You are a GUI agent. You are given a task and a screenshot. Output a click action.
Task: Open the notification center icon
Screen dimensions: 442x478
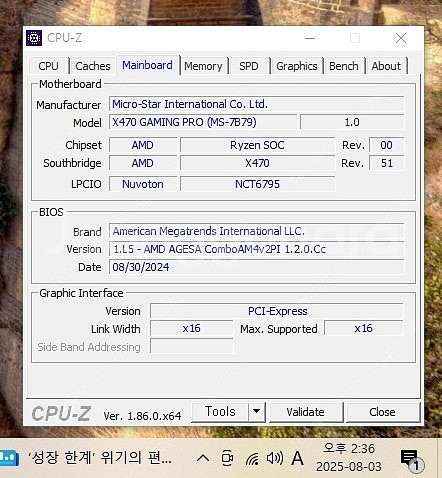tap(412, 460)
